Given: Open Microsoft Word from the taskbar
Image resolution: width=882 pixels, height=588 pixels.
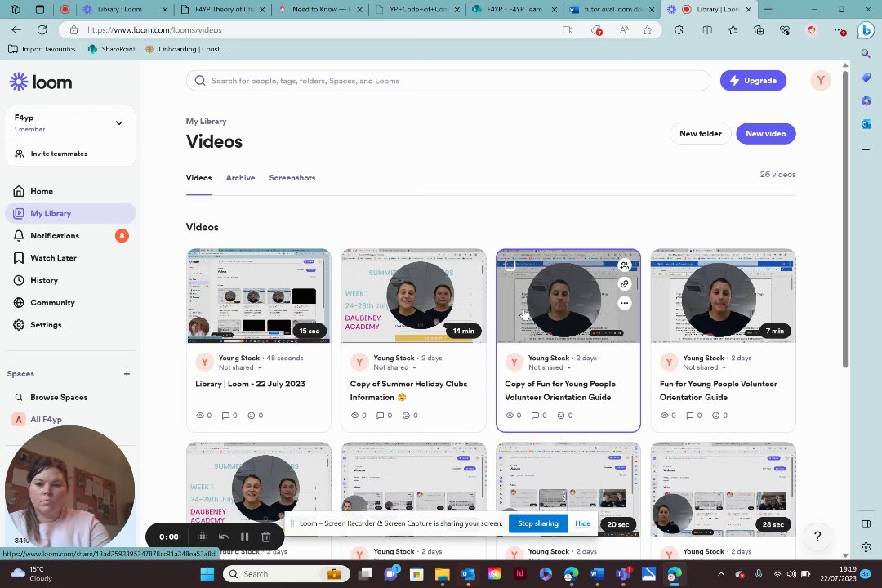Looking at the screenshot, I should pyautogui.click(x=597, y=574).
